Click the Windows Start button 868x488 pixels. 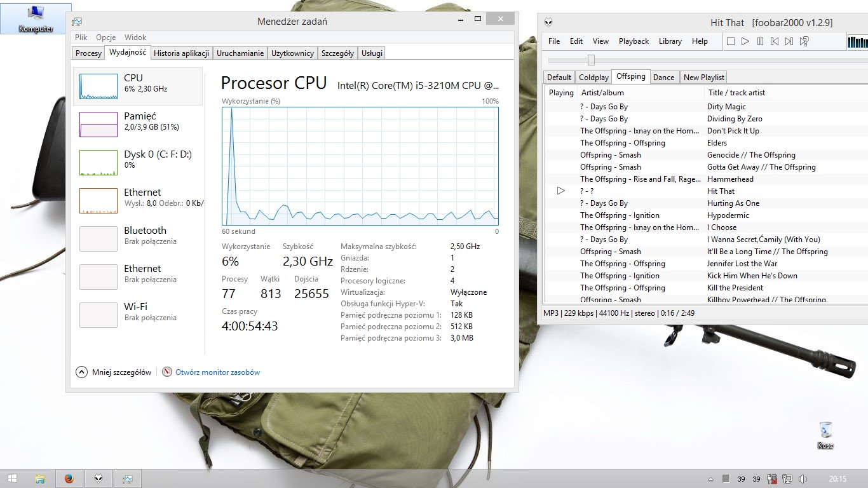[x=12, y=478]
